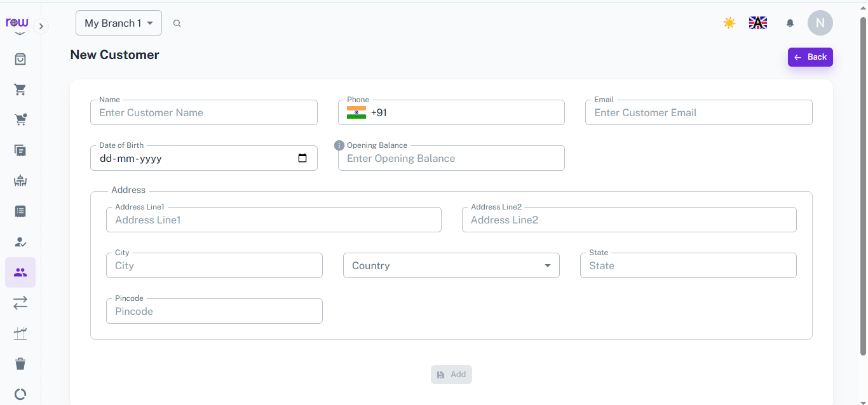Click the Back button
Image resolution: width=868 pixels, height=405 pixels.
tap(810, 57)
